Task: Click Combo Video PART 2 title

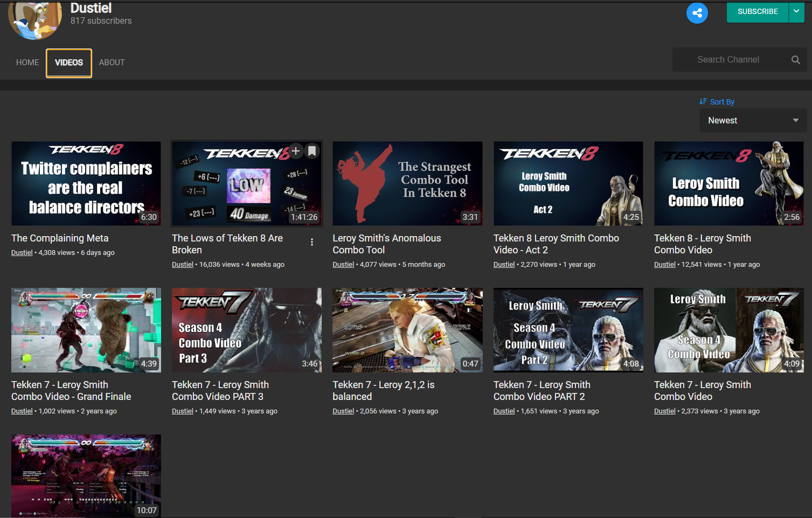Action: (542, 391)
